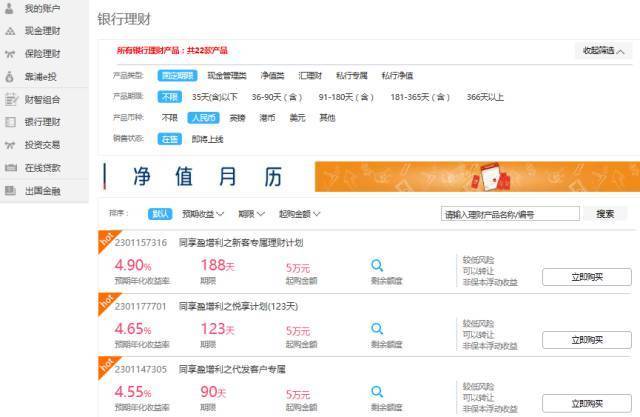This screenshot has height=417, width=640.
Task: Click the 银行理财 sidebar icon
Action: click(x=10, y=122)
